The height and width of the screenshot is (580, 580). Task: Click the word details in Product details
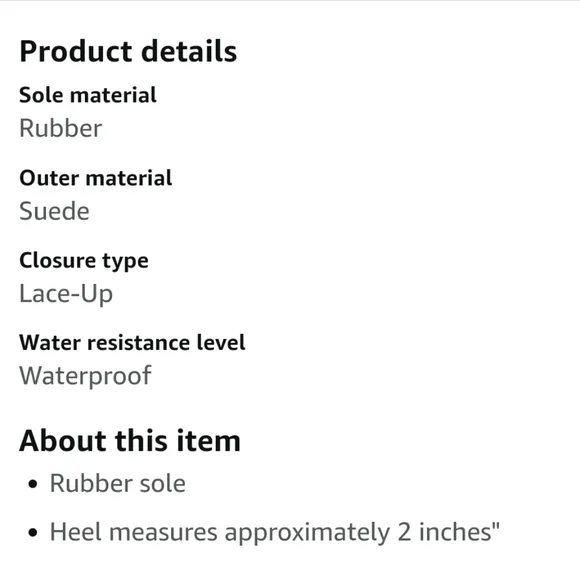[x=189, y=51]
